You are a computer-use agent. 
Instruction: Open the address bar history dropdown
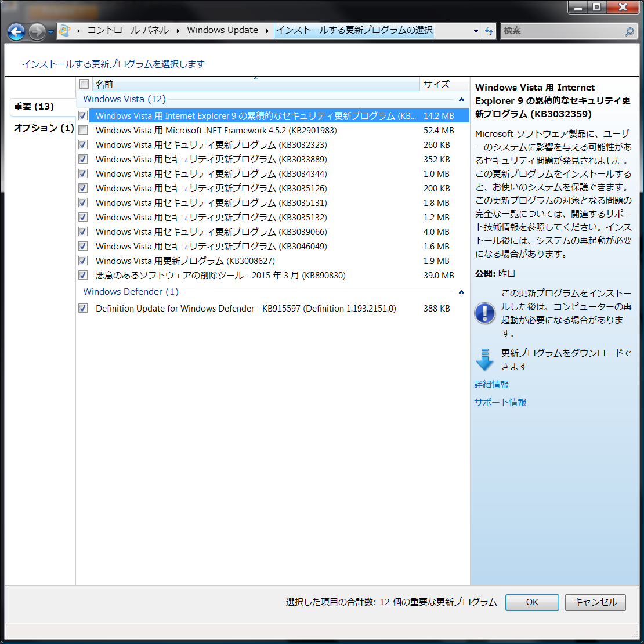[x=476, y=31]
